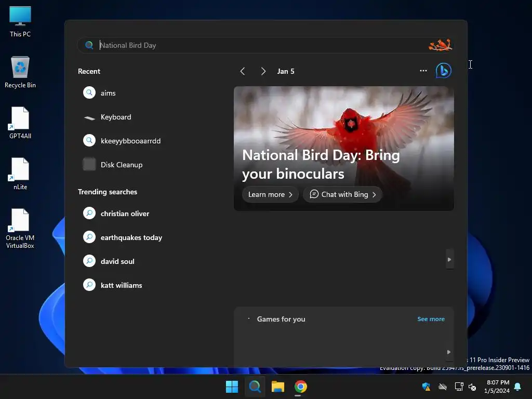Go to previous day with left chevron

(242, 71)
